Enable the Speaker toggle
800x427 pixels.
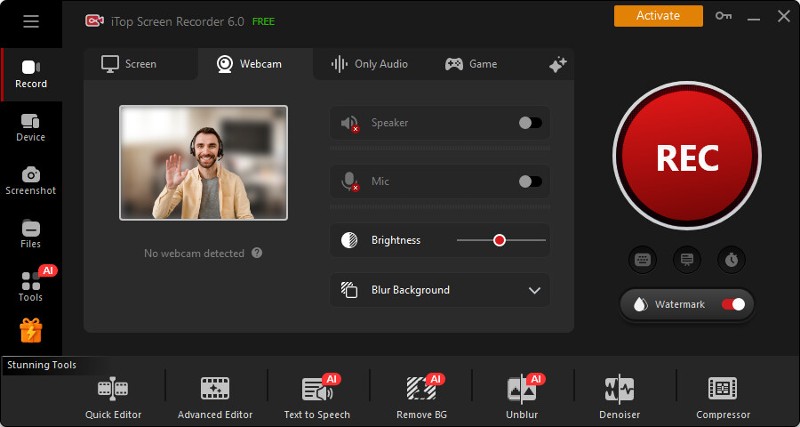point(530,123)
